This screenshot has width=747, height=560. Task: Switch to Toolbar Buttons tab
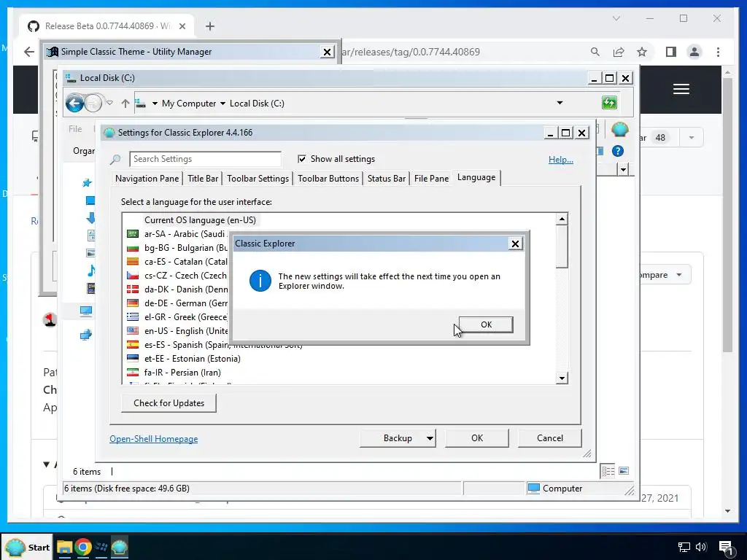click(x=328, y=179)
